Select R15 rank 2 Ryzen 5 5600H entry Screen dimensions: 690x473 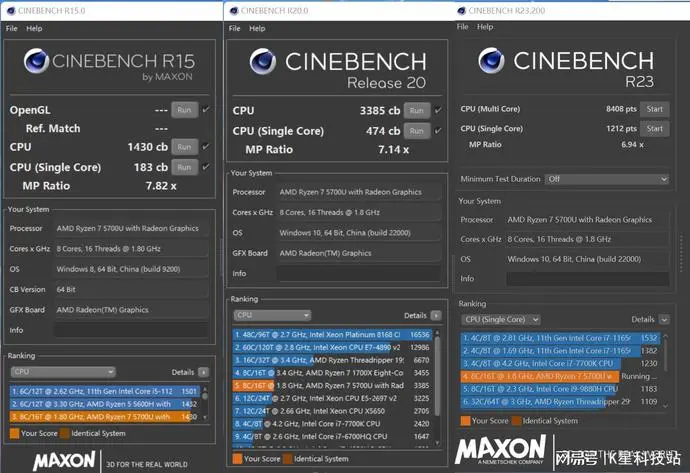[x=105, y=404]
